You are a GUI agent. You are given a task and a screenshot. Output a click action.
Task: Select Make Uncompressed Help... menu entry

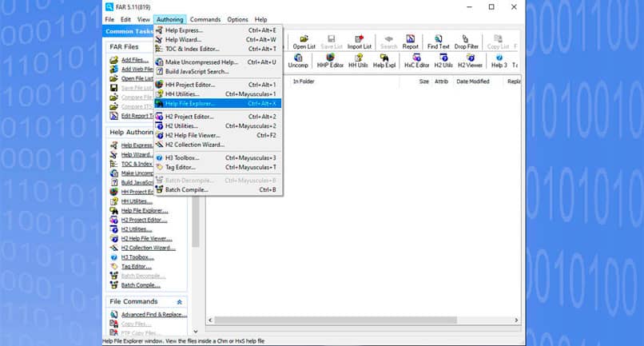(217, 62)
